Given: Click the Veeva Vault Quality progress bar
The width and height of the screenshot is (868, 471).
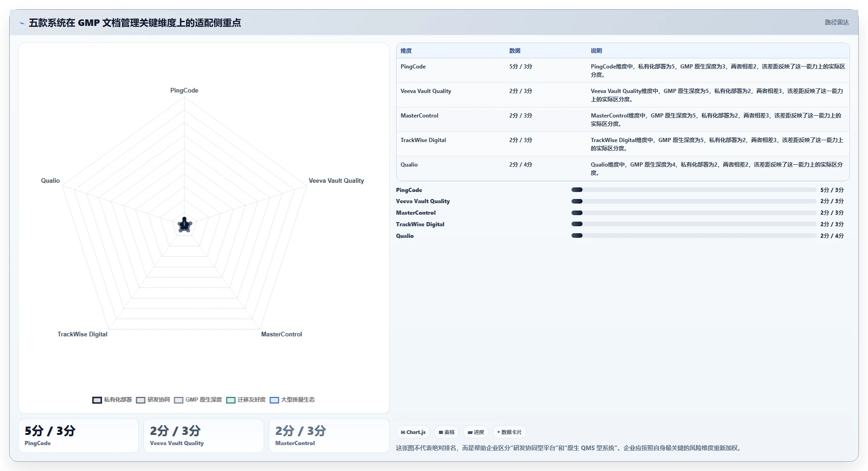Looking at the screenshot, I should (x=694, y=201).
